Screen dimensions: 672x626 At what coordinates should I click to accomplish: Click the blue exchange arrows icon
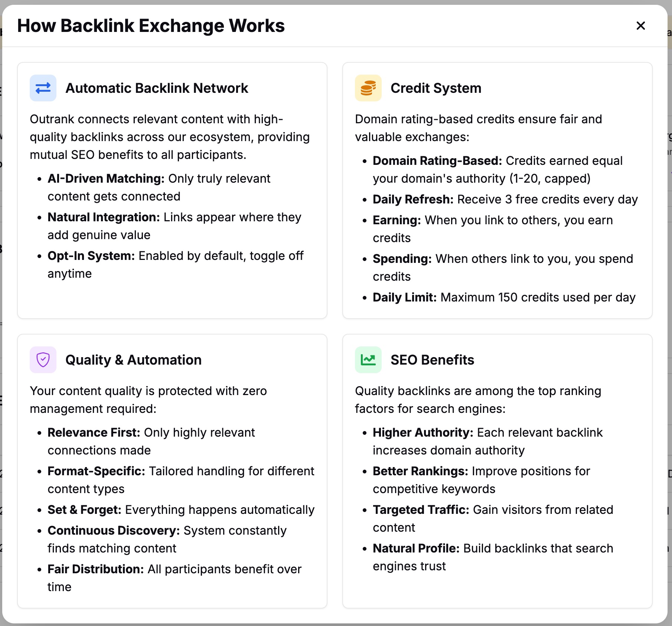[43, 88]
